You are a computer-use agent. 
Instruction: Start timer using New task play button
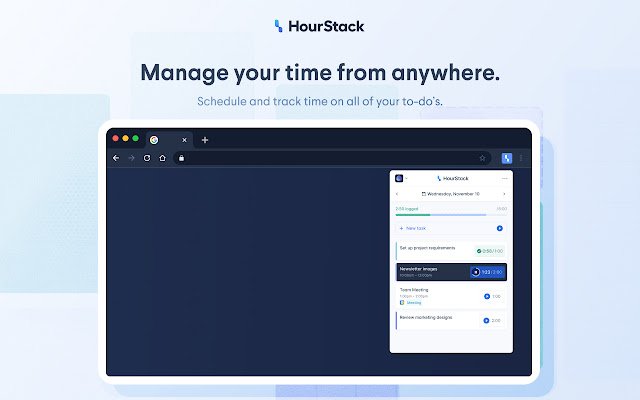pyautogui.click(x=500, y=228)
